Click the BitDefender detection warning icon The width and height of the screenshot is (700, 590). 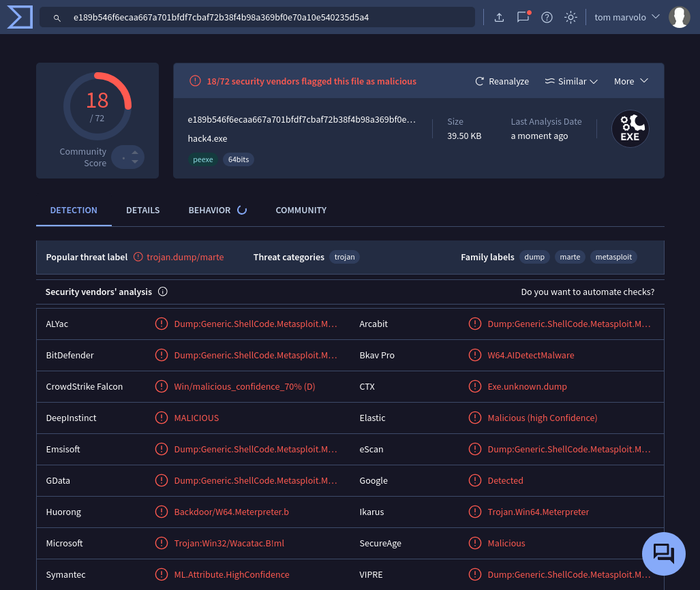tap(161, 355)
